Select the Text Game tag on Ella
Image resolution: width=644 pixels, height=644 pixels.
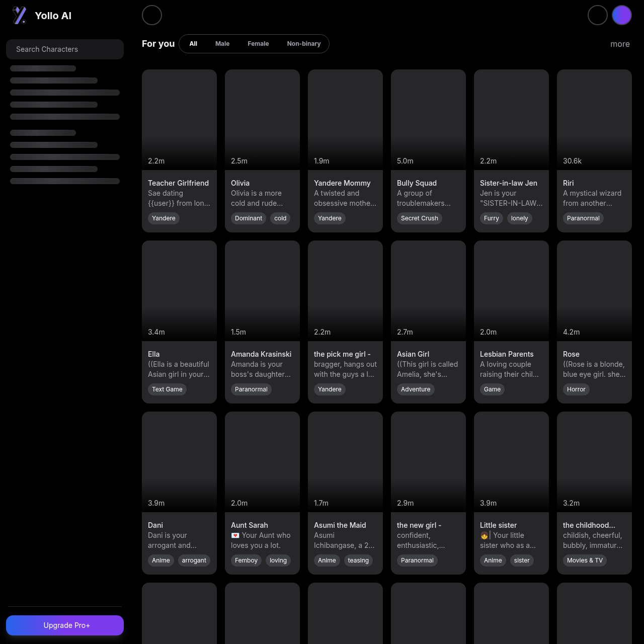click(167, 389)
